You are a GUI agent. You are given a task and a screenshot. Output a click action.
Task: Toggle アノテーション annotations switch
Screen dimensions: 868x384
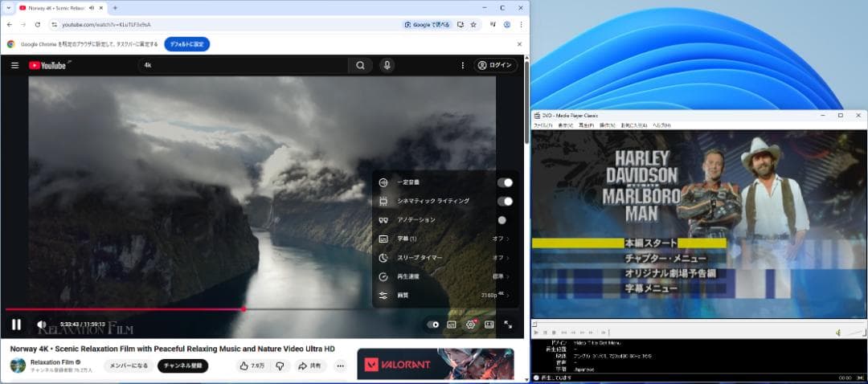tap(502, 220)
